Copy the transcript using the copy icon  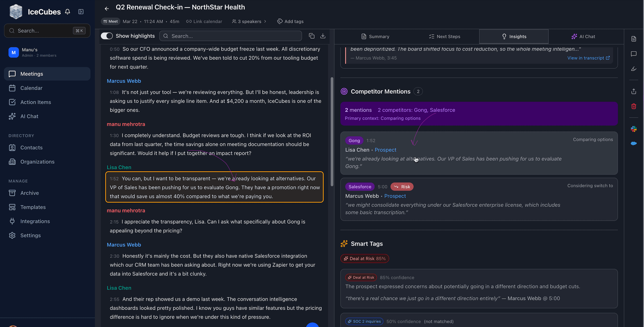coord(312,36)
